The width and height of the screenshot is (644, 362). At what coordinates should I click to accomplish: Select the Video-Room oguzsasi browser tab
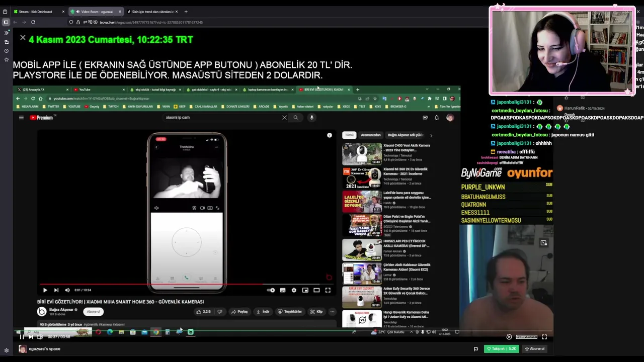(x=97, y=12)
